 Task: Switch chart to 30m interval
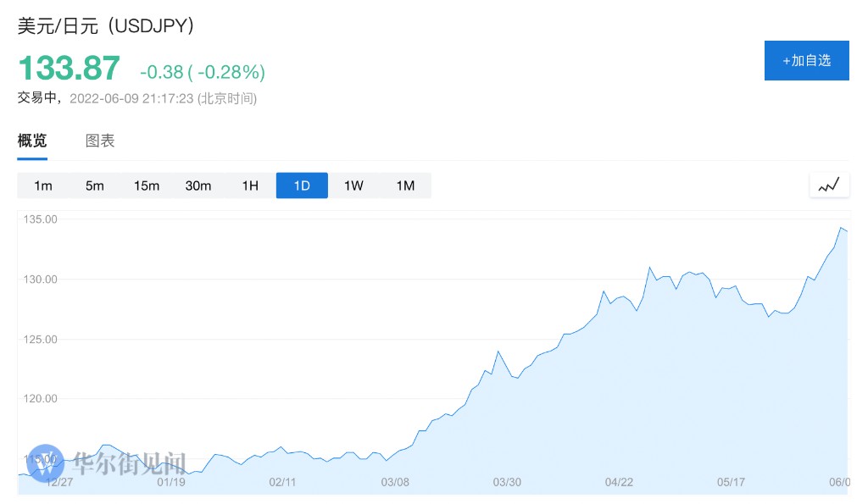coord(198,186)
